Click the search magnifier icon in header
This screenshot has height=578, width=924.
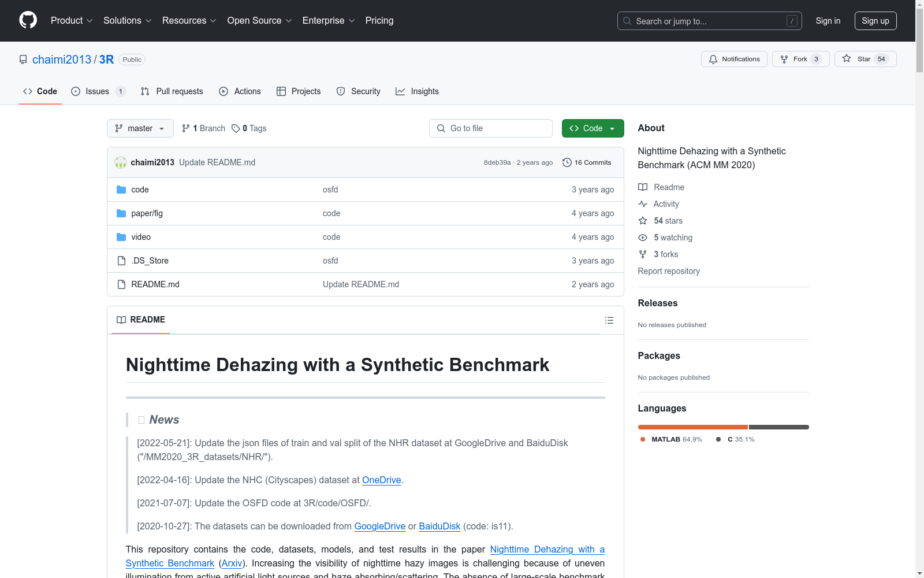pyautogui.click(x=627, y=21)
